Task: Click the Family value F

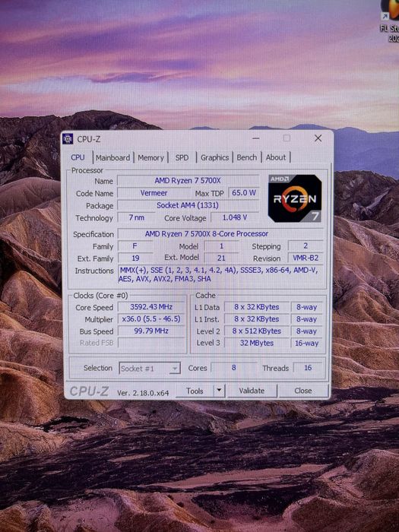Action: tap(135, 246)
